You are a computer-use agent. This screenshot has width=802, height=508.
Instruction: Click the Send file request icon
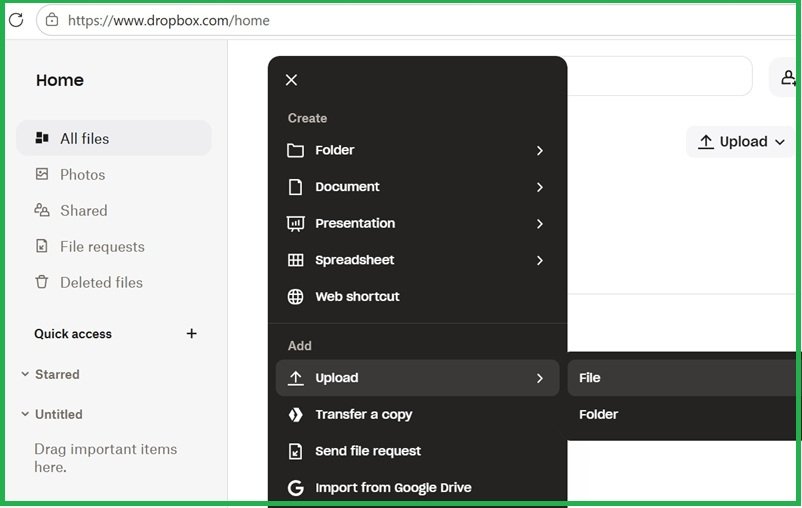pyautogui.click(x=295, y=451)
